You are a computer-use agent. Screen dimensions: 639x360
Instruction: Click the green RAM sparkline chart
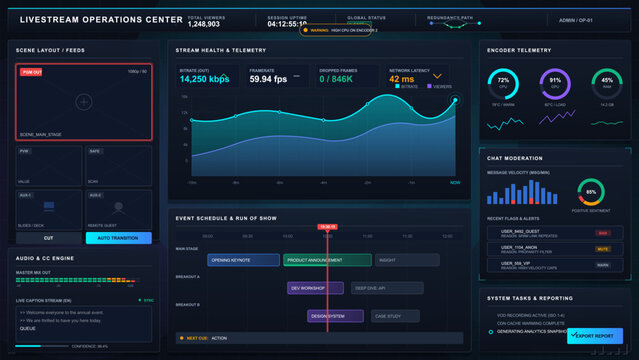pos(607,122)
